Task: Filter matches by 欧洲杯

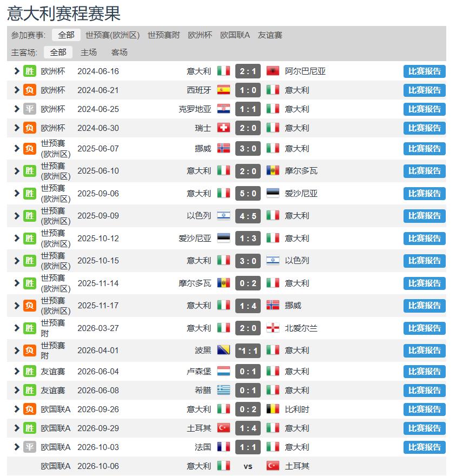Action: tap(200, 35)
